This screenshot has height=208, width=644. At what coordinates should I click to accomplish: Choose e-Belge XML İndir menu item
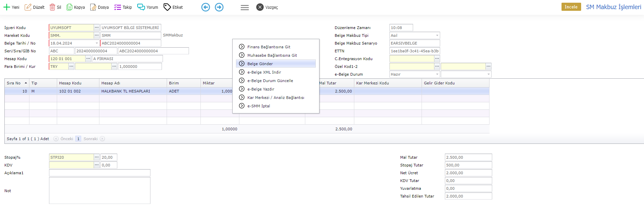click(276, 72)
